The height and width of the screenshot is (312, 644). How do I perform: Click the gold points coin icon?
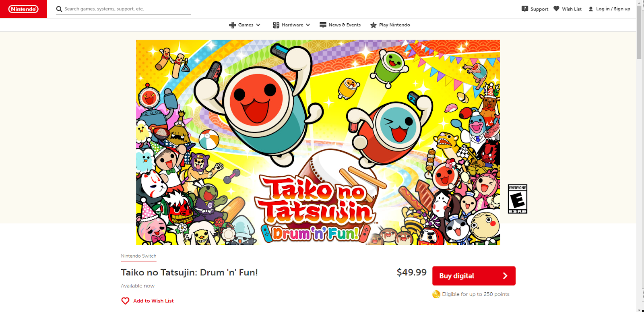point(436,294)
